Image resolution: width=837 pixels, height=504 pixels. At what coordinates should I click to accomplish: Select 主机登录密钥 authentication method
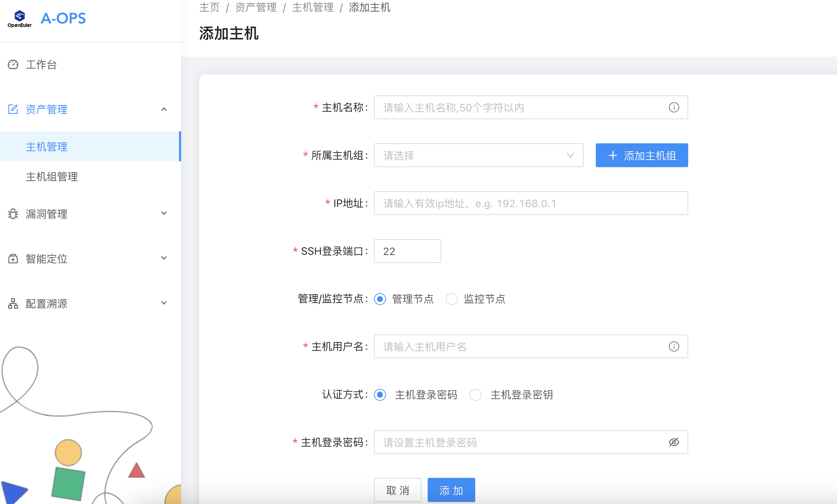(x=476, y=395)
